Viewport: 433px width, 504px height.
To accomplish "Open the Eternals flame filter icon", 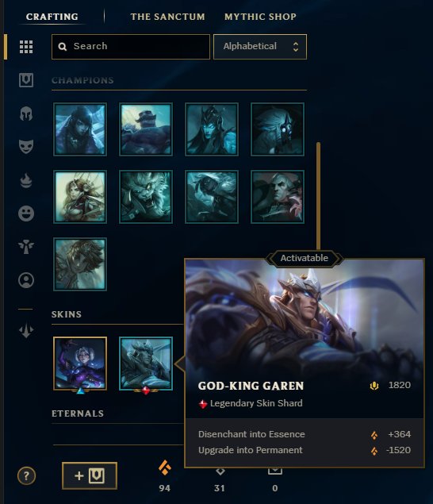I will coord(26,180).
